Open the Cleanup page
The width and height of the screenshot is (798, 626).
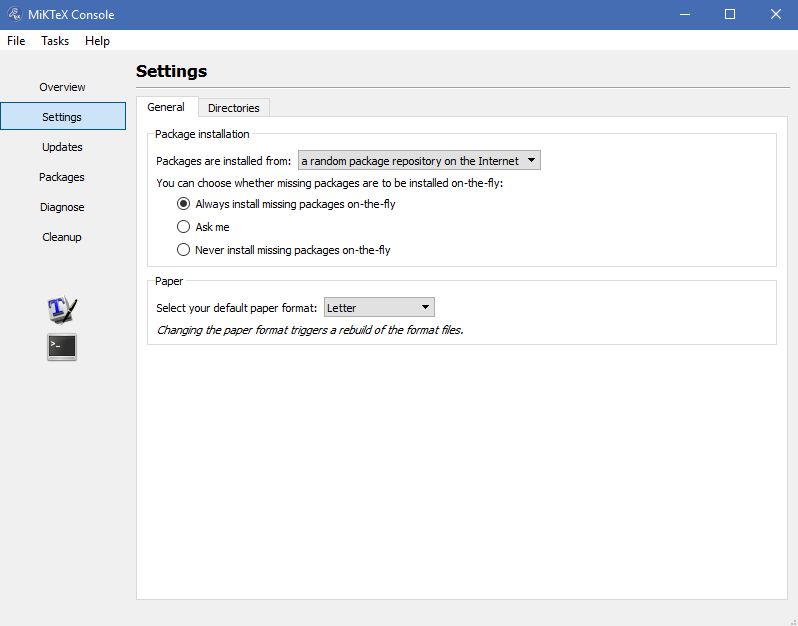click(63, 237)
